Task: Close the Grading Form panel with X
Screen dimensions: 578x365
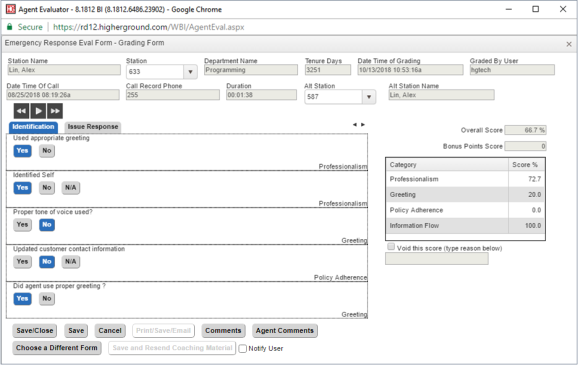Action: [569, 44]
